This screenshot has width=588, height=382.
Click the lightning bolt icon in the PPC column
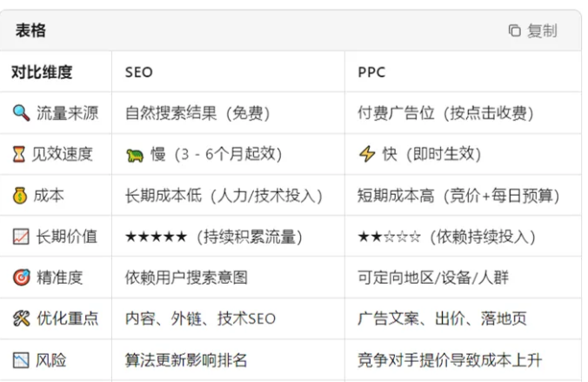coord(367,154)
